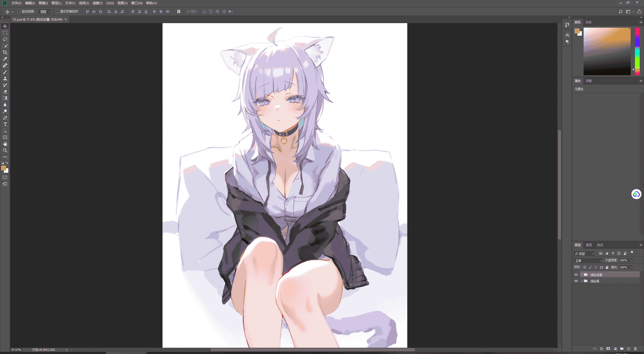Toggle layer filter on/off switch
This screenshot has height=354, width=644.
point(632,253)
